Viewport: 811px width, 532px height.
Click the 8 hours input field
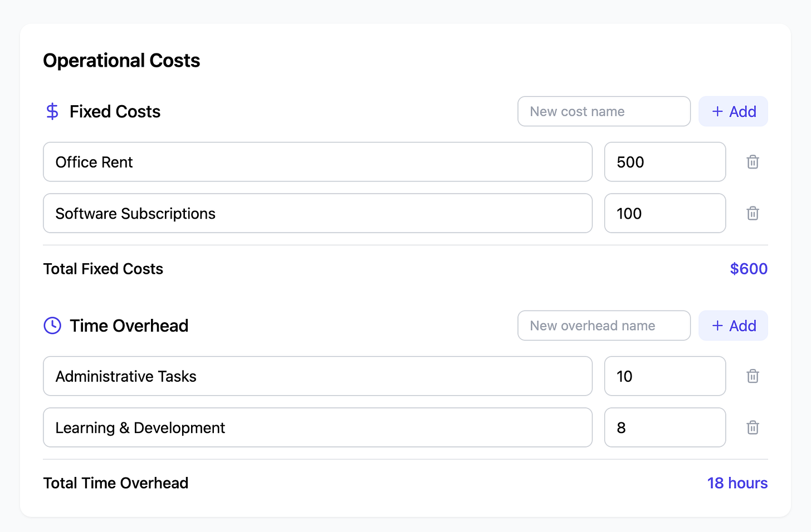[x=665, y=427]
